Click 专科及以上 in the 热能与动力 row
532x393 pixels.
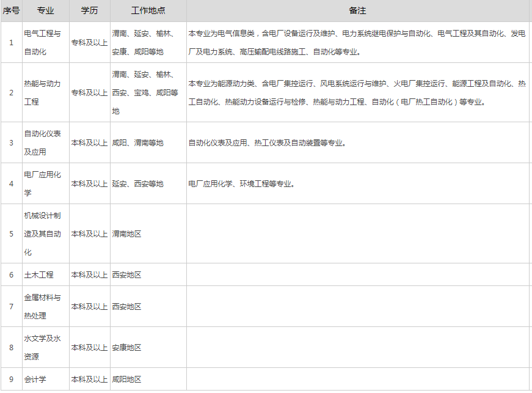click(x=90, y=93)
